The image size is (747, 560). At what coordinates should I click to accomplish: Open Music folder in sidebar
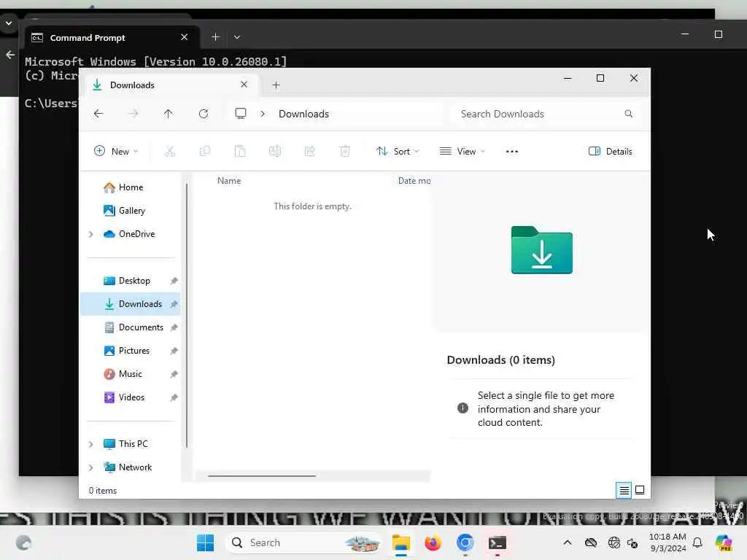click(130, 374)
